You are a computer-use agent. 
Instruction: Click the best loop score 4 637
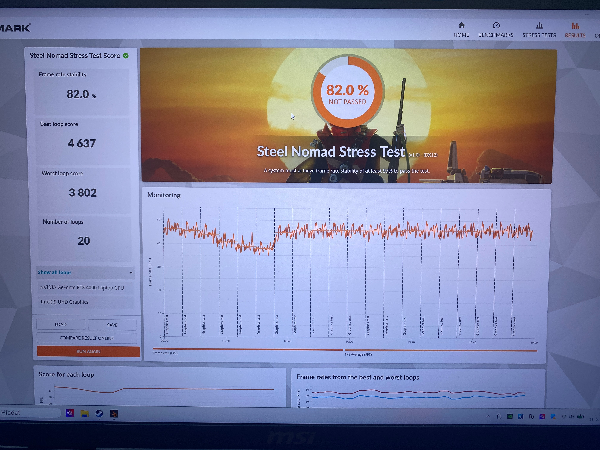pos(82,143)
